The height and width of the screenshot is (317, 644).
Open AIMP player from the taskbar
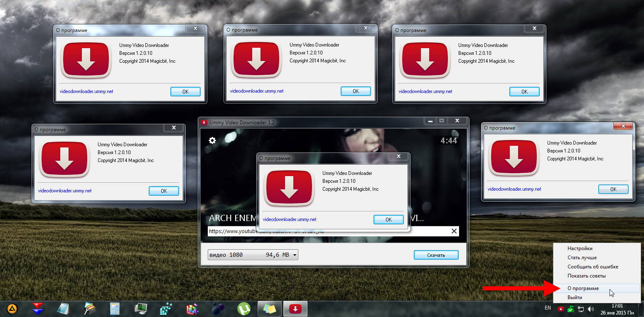pyautogui.click(x=13, y=308)
